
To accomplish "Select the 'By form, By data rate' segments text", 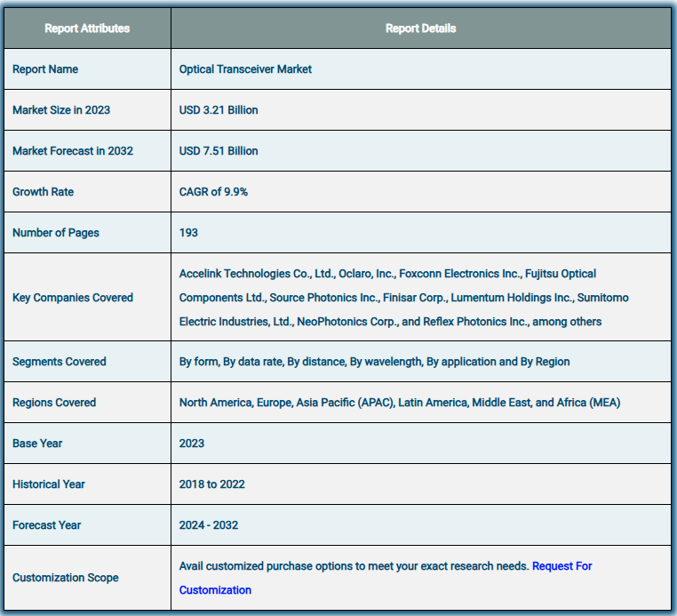I will pyautogui.click(x=374, y=362).
